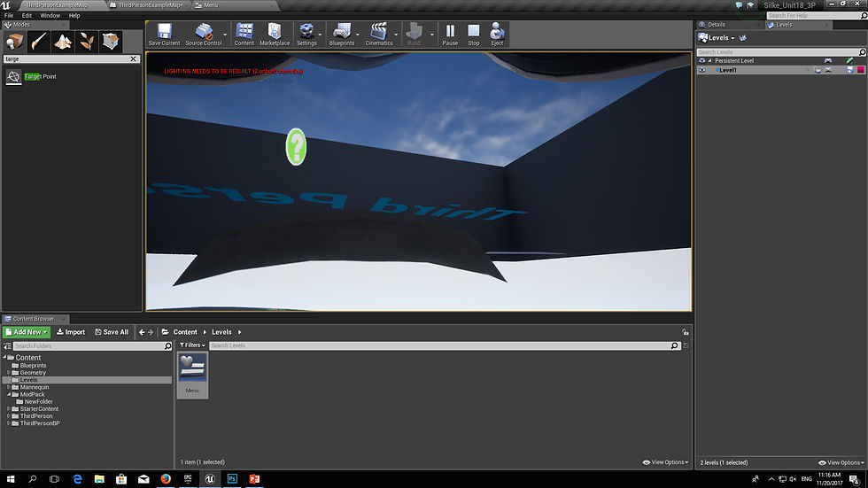
Task: Expand the StarterContent folder
Action: [8, 409]
